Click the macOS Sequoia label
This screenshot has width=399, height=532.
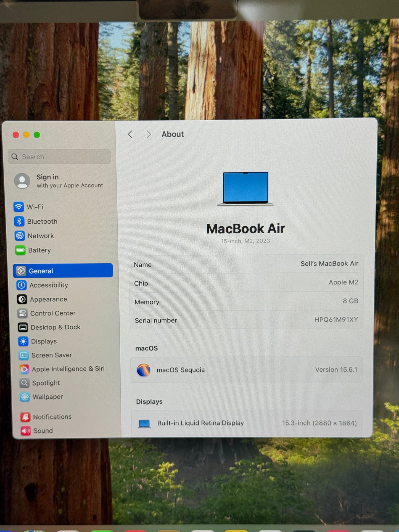coord(181,370)
